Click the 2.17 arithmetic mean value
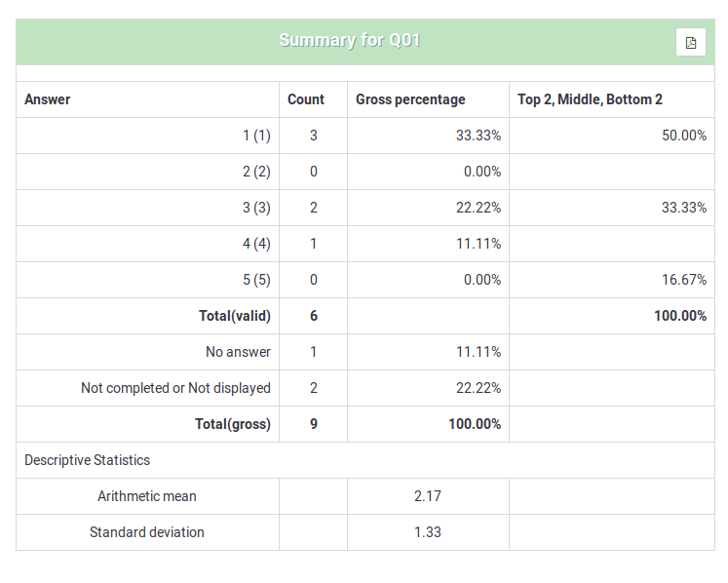 coord(428,496)
